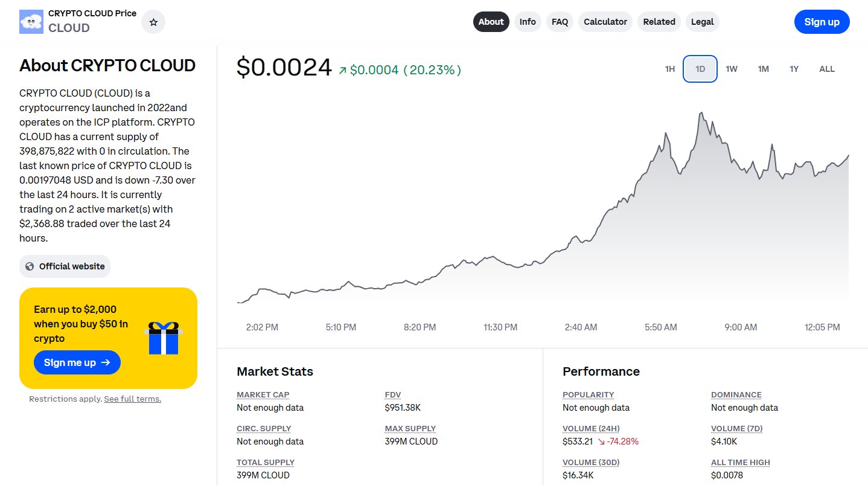This screenshot has height=485, width=868.
Task: Select the 1W chart range
Action: (732, 69)
